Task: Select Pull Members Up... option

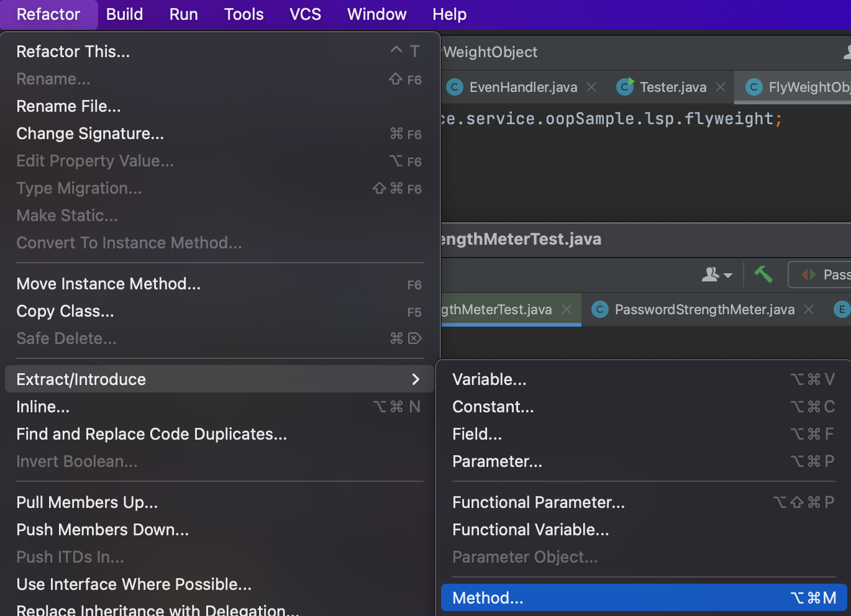Action: point(219,502)
